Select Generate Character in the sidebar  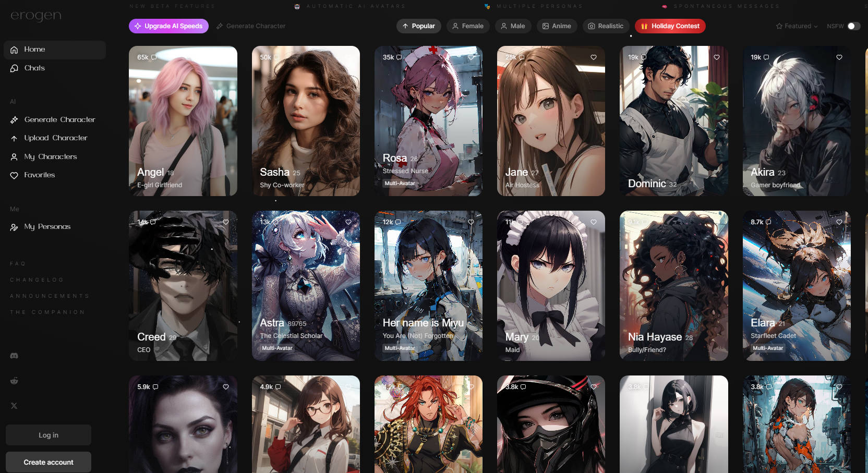point(59,119)
